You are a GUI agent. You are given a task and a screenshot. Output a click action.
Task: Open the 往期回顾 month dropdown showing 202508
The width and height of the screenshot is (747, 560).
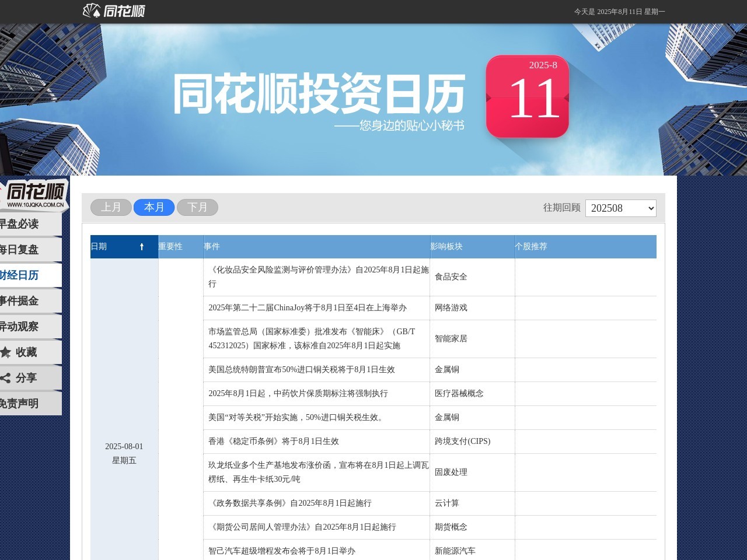(621, 208)
